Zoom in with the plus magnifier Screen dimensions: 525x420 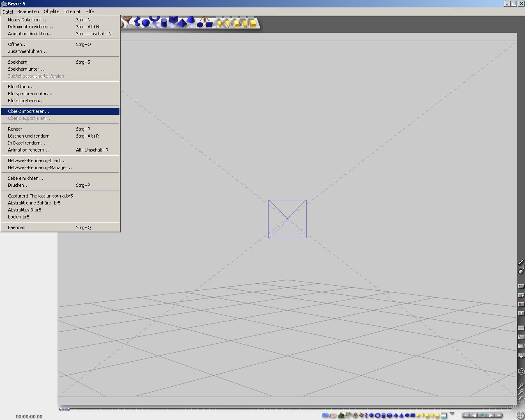[521, 386]
